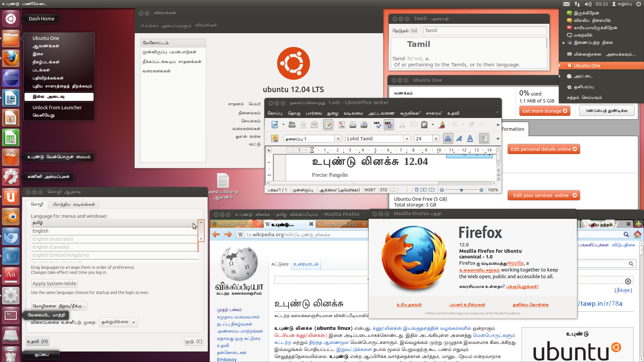This screenshot has width=644, height=362.
Task: Open Ubuntu One launcher icon
Action: (11, 197)
